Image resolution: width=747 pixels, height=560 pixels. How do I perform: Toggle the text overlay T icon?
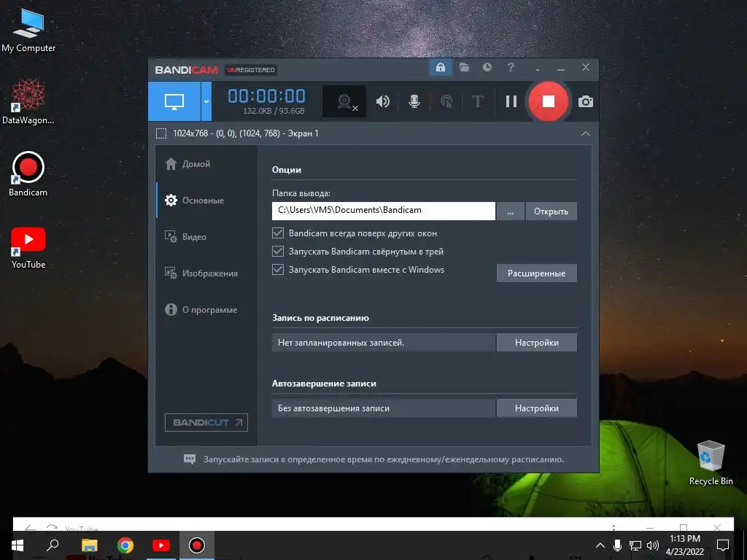(477, 101)
